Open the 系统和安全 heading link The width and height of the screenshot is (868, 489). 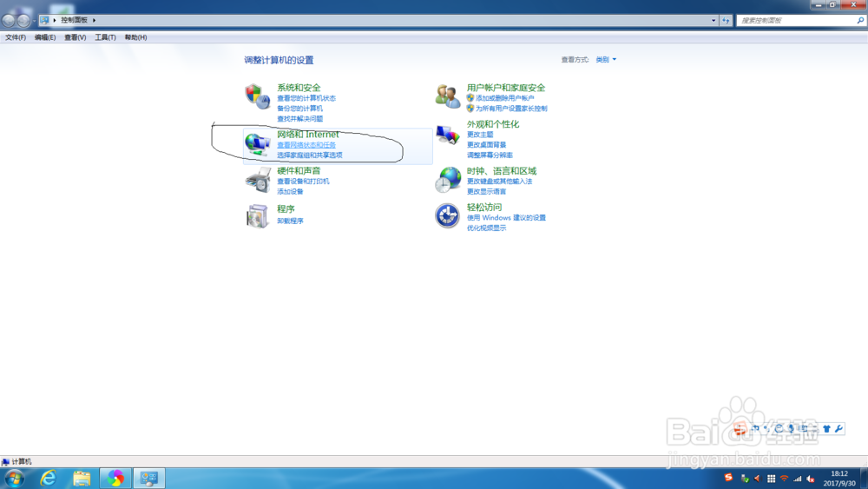(299, 88)
